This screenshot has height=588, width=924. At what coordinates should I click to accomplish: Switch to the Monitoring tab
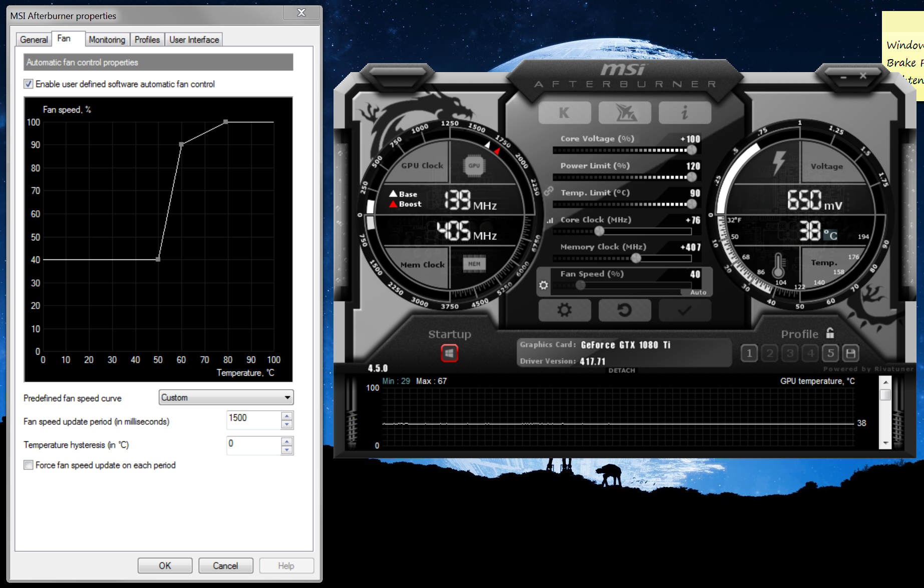tap(107, 40)
